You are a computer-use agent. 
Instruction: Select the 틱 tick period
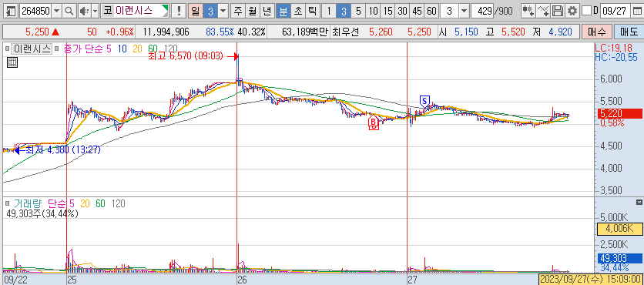pyautogui.click(x=312, y=11)
